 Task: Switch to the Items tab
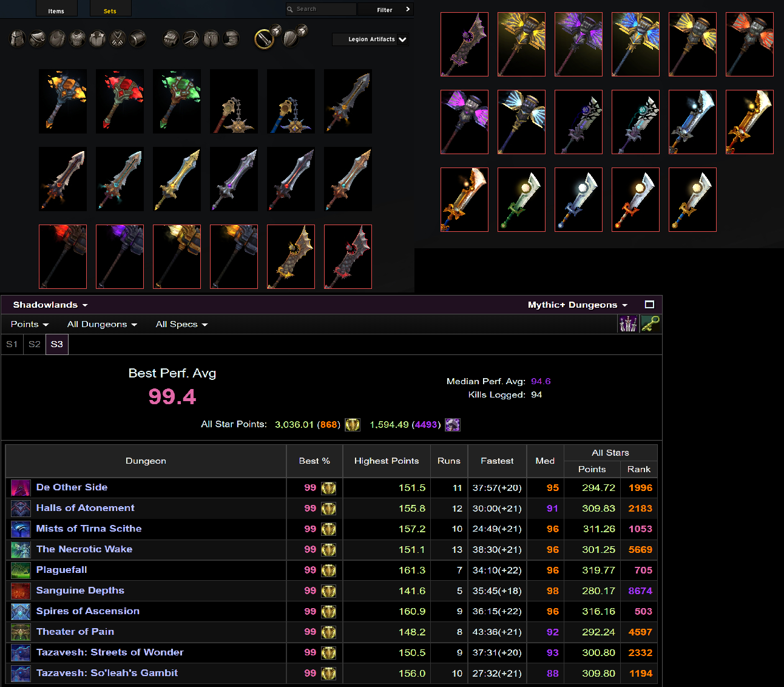(x=56, y=9)
